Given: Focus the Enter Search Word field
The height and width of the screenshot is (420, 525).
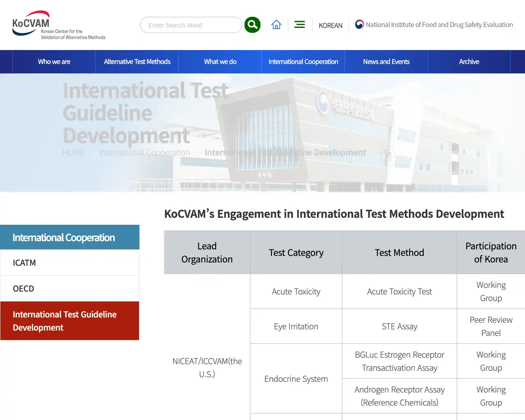Looking at the screenshot, I should click(191, 25).
